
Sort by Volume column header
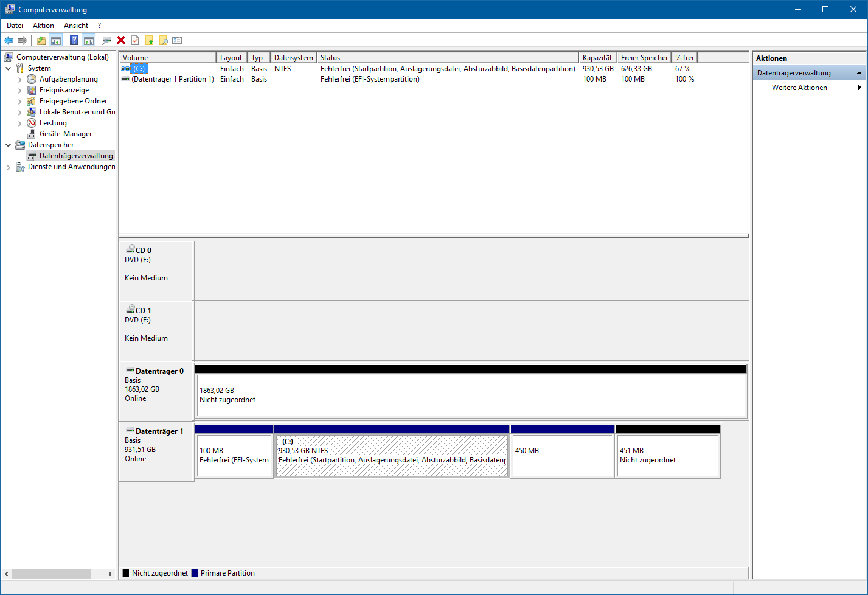click(x=167, y=57)
